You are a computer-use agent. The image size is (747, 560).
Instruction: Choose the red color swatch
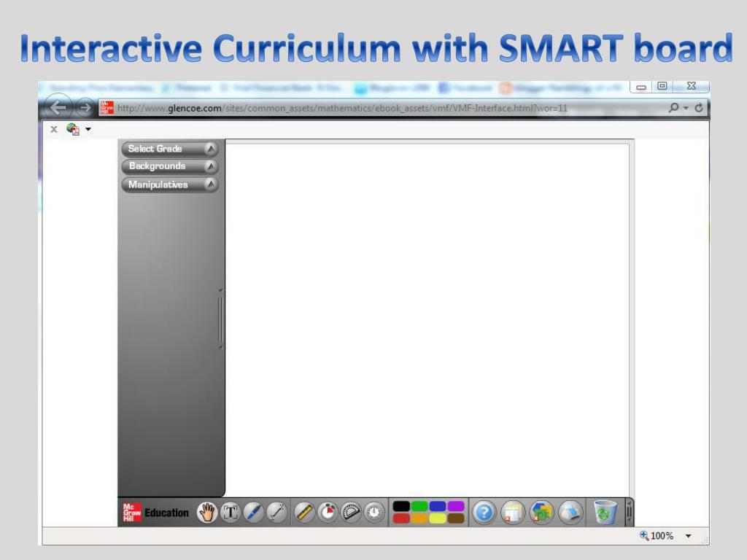click(401, 518)
